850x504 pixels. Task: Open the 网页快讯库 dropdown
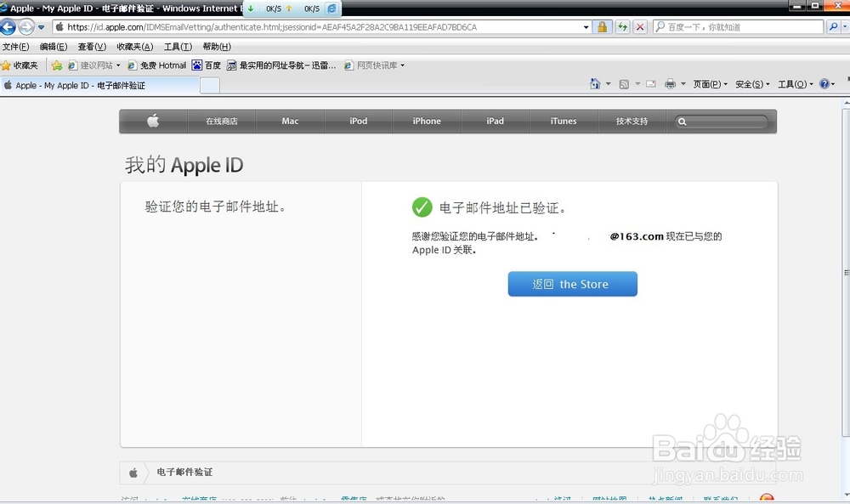pyautogui.click(x=374, y=65)
